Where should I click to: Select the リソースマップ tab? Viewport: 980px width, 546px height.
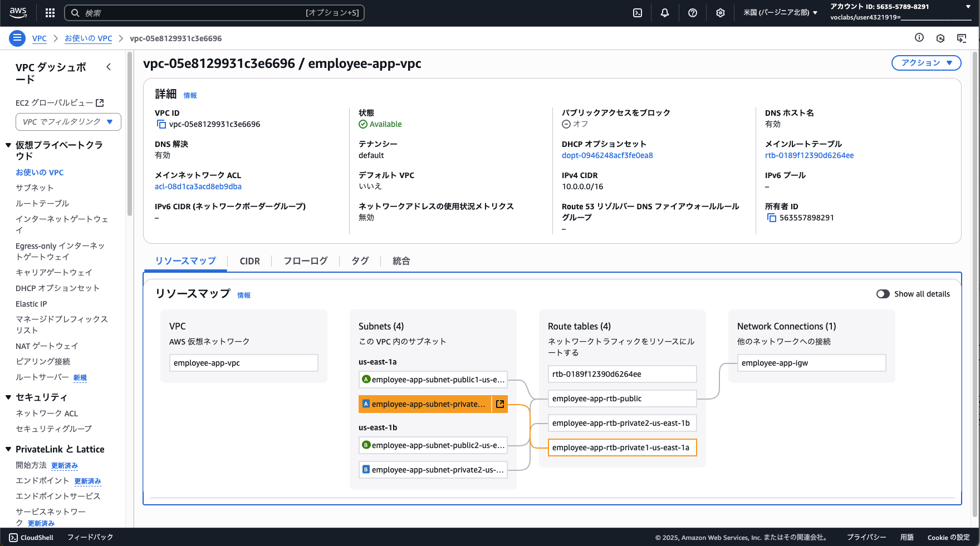pos(185,261)
